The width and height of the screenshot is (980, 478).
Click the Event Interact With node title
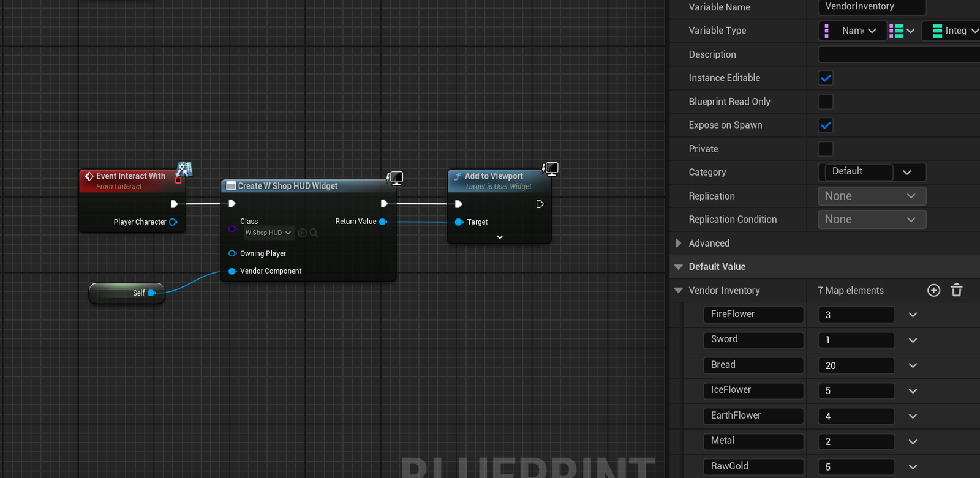click(130, 176)
